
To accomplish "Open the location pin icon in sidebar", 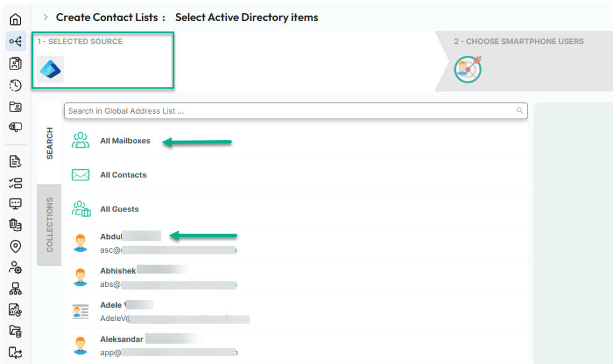I will click(x=15, y=247).
